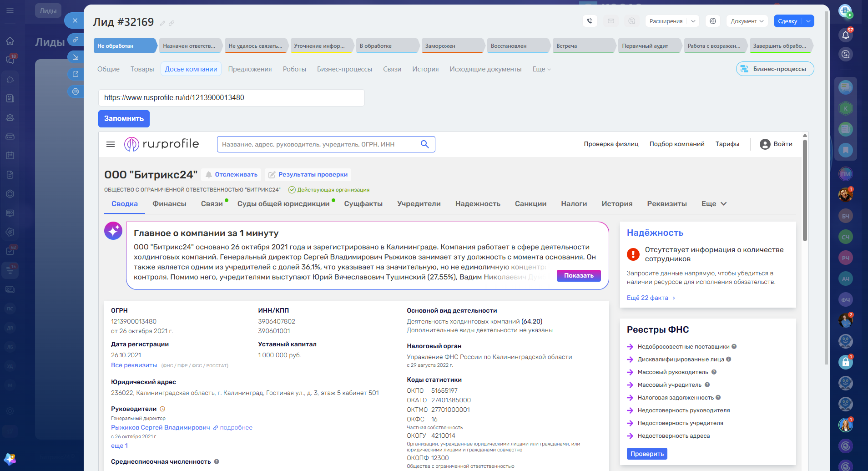Click the home icon in the left sidebar
Image resolution: width=868 pixels, height=471 pixels.
click(10, 41)
